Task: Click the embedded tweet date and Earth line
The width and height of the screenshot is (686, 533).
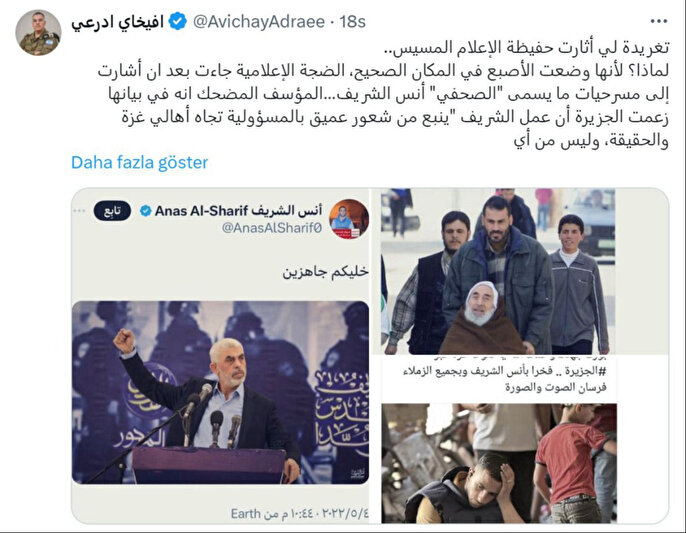Action: click(300, 513)
